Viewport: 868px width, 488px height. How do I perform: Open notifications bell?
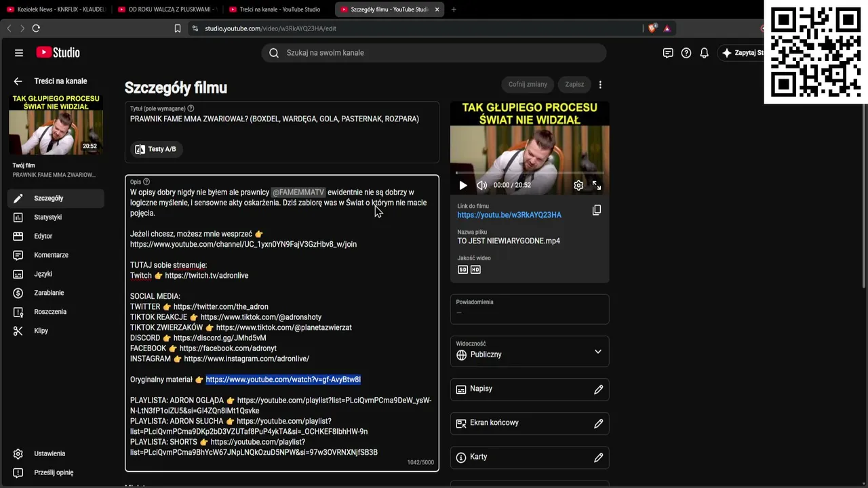click(x=705, y=53)
